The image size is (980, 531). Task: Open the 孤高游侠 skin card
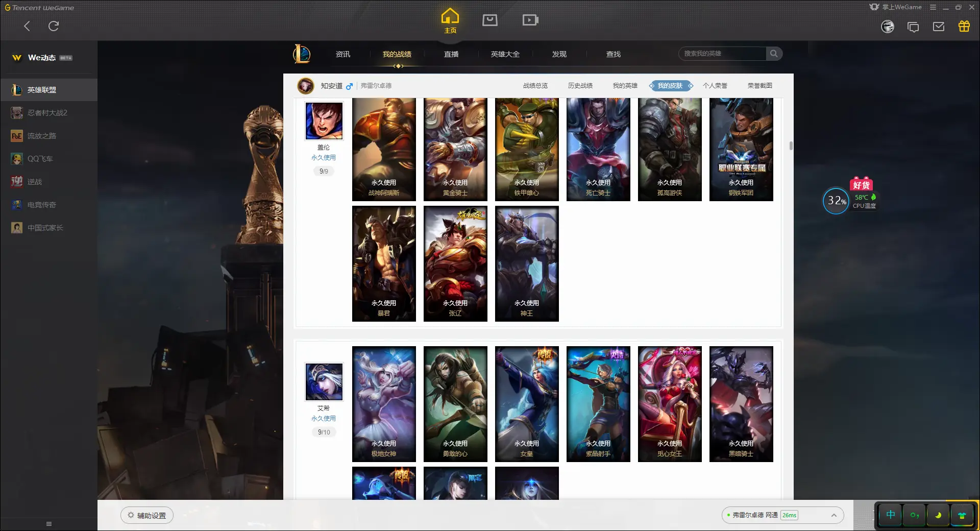click(x=670, y=150)
